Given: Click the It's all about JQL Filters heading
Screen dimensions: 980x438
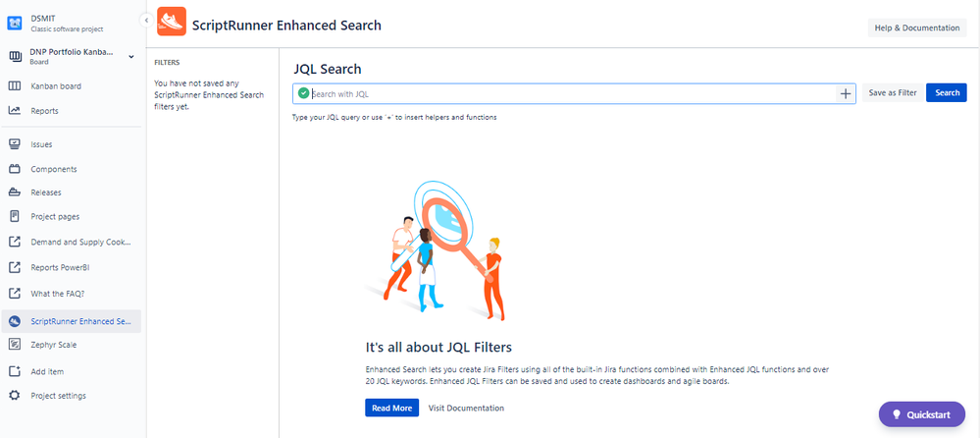Looking at the screenshot, I should coord(438,347).
